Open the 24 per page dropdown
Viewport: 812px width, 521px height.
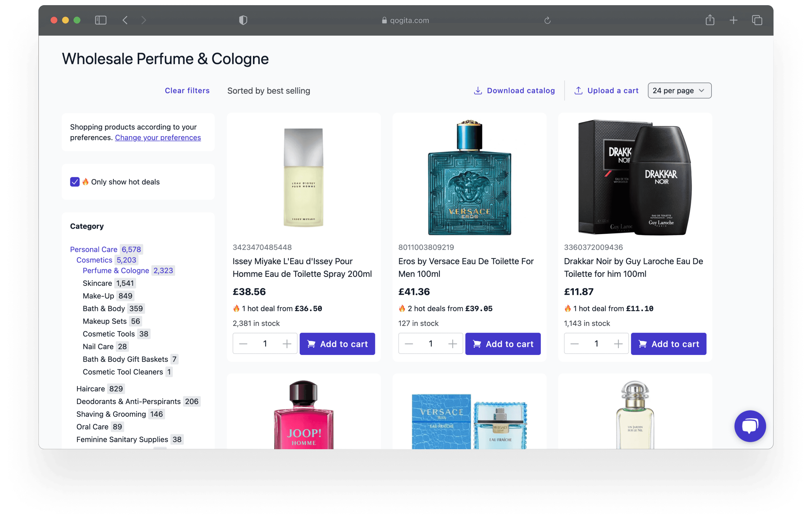click(679, 91)
